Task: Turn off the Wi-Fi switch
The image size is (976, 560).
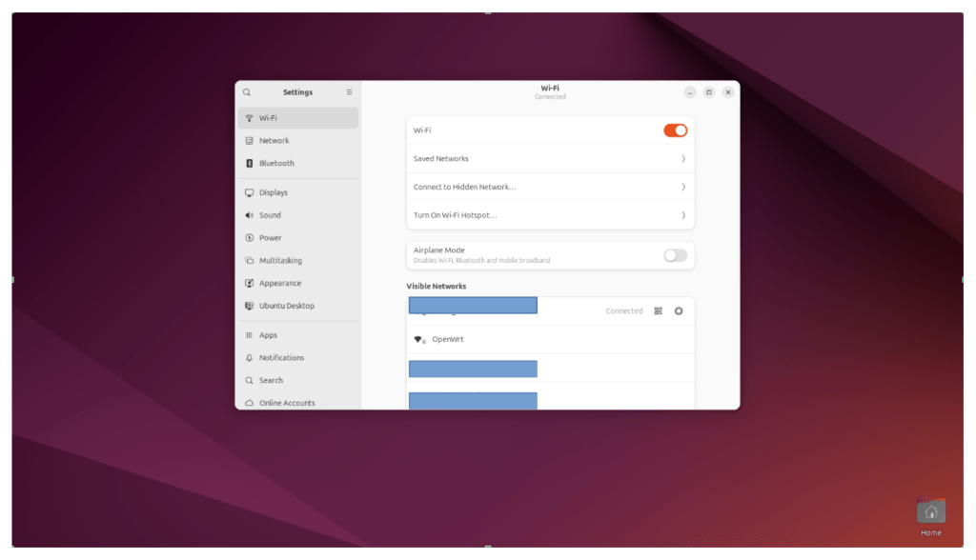Action: [675, 130]
